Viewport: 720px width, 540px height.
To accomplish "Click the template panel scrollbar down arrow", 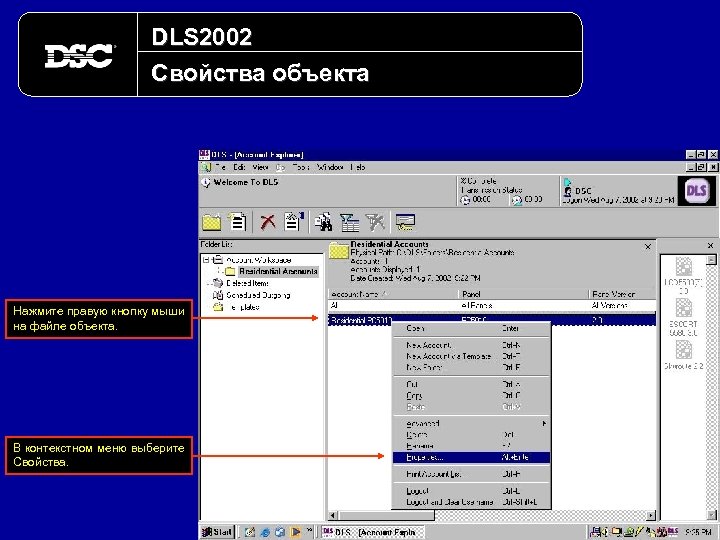I will point(711,516).
